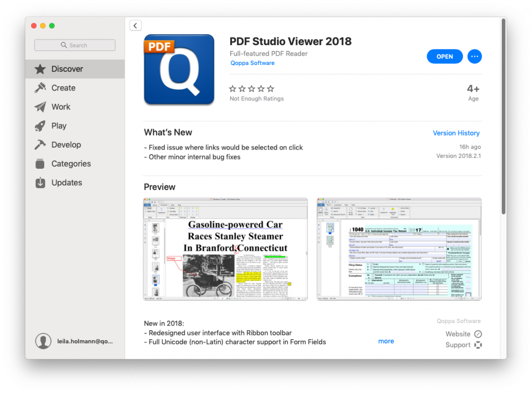Click the magnifier icon in Search
The height and width of the screenshot is (402, 532).
pos(64,45)
